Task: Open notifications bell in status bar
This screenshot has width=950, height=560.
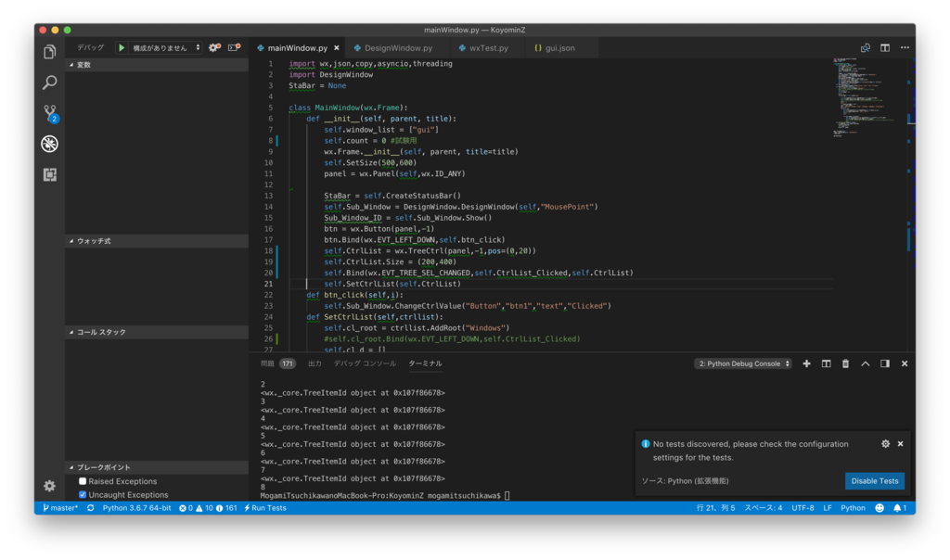Action: pyautogui.click(x=900, y=508)
